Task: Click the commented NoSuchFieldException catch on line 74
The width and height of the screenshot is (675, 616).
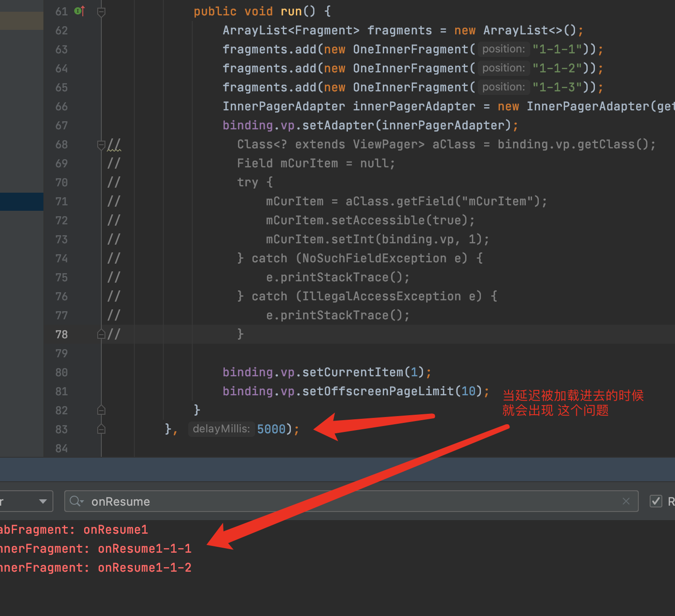Action: 360,258
